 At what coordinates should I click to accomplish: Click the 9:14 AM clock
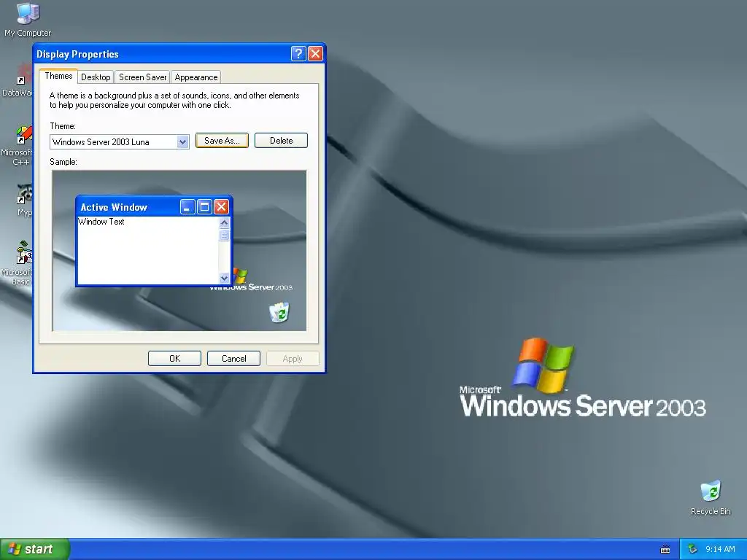click(x=720, y=549)
